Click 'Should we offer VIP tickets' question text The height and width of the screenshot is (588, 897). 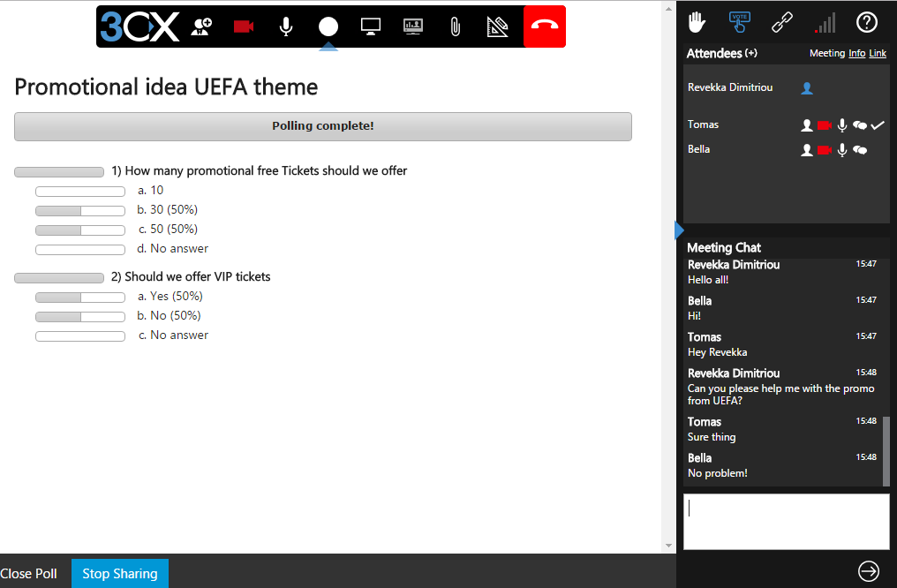click(191, 276)
